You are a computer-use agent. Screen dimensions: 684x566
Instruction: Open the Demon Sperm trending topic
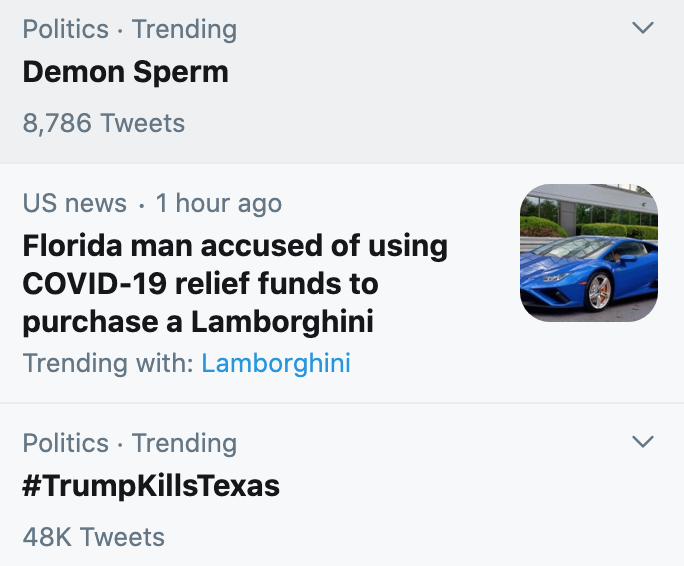(x=126, y=72)
